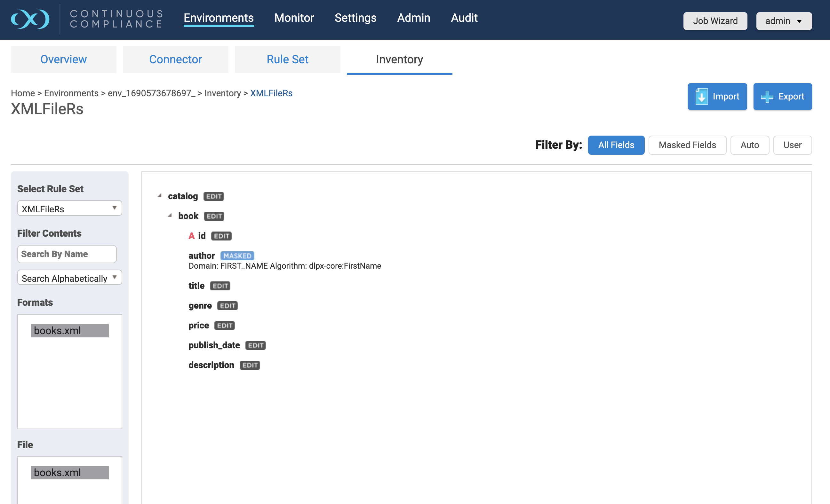Select the Auto filter option
This screenshot has height=504, width=830.
(749, 145)
